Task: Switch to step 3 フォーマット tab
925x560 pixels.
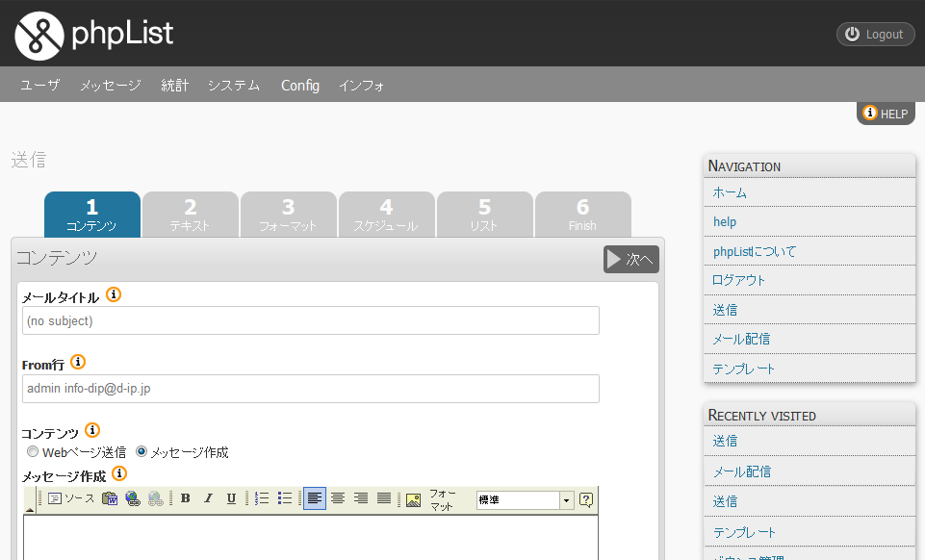Action: [x=288, y=215]
